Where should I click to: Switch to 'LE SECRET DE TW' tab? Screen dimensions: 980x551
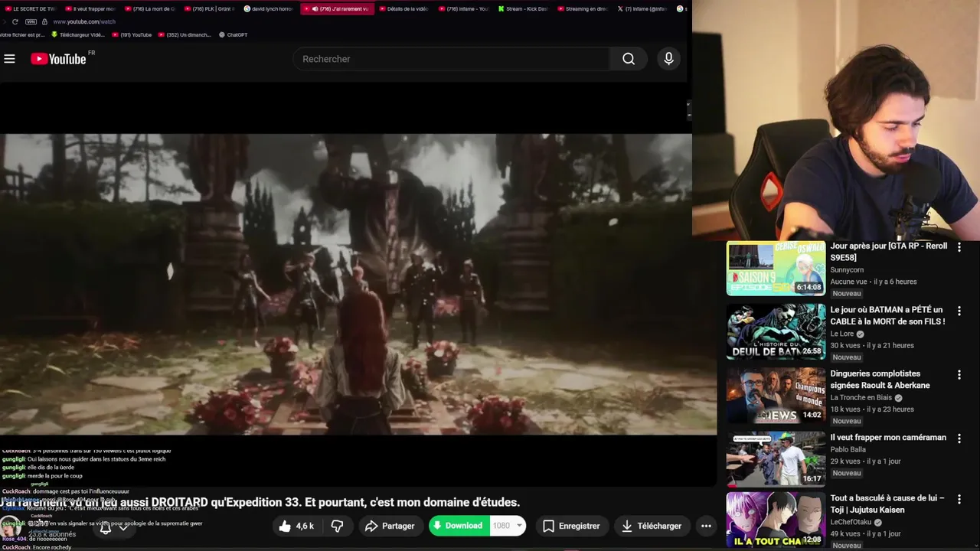pos(31,8)
